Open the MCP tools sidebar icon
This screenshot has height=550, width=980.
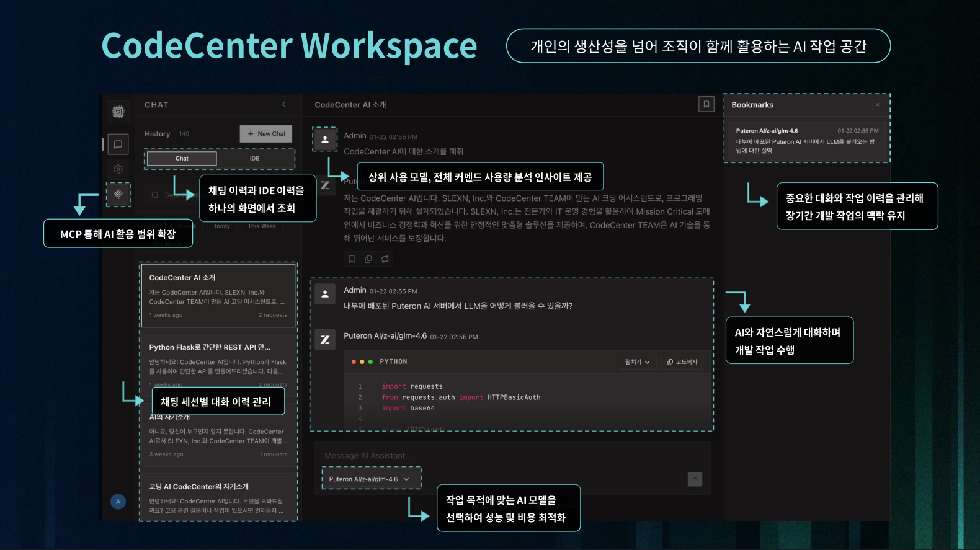tap(118, 194)
